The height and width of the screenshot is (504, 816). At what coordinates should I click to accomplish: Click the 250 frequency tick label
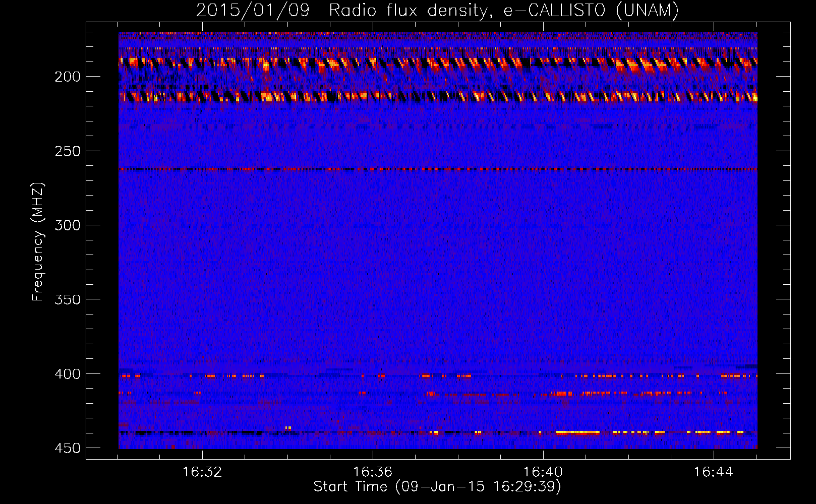pyautogui.click(x=68, y=151)
